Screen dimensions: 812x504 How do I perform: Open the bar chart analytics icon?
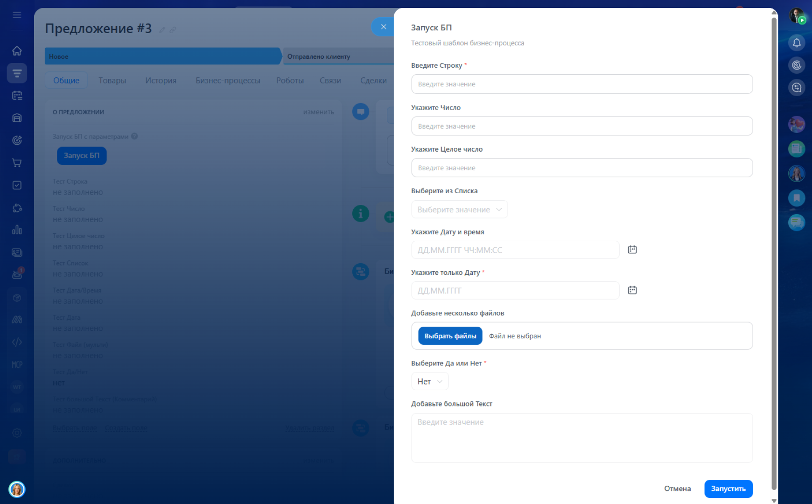(x=17, y=230)
